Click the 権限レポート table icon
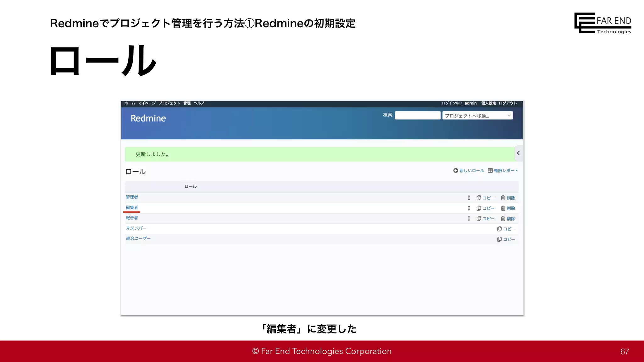Screen dimensions: 644x362 tap(490, 171)
